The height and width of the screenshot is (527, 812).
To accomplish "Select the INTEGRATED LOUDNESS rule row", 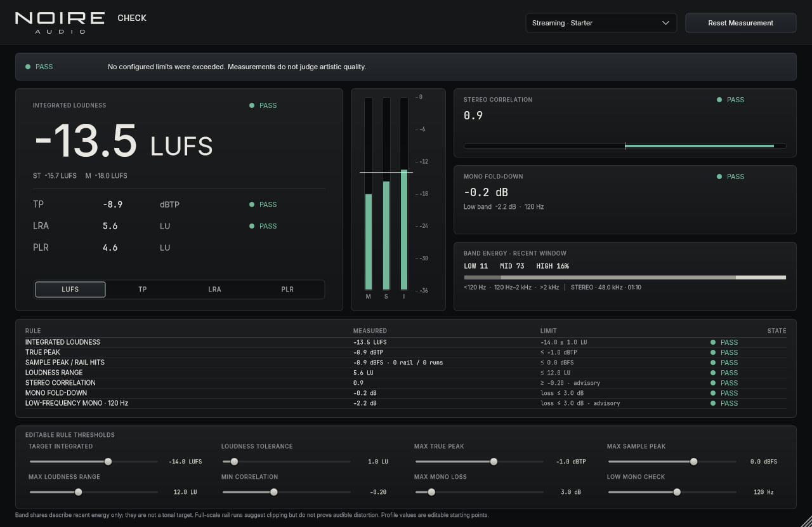I will click(405, 342).
